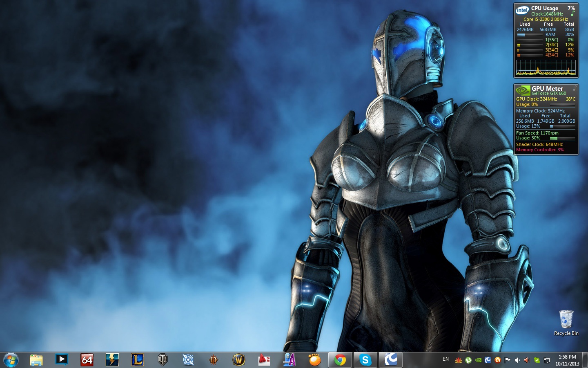The width and height of the screenshot is (588, 368).
Task: Open uTorrent from the system tray
Action: (x=468, y=360)
